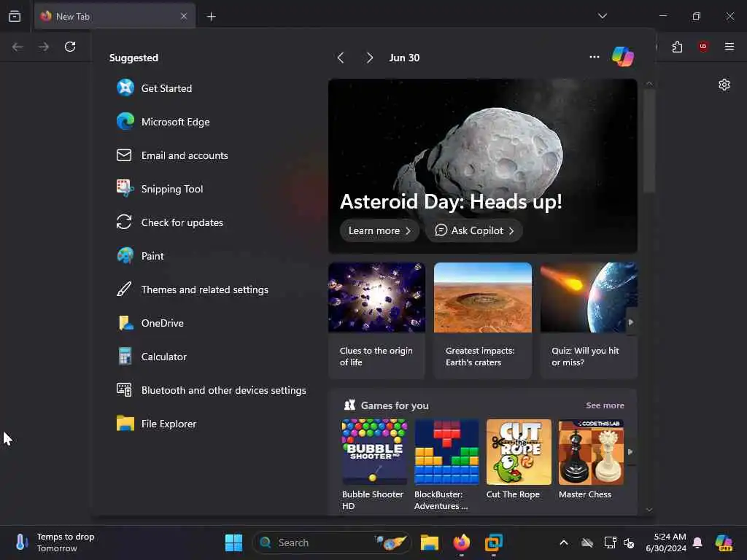Reload the Firefox page
This screenshot has width=747, height=560.
(70, 47)
